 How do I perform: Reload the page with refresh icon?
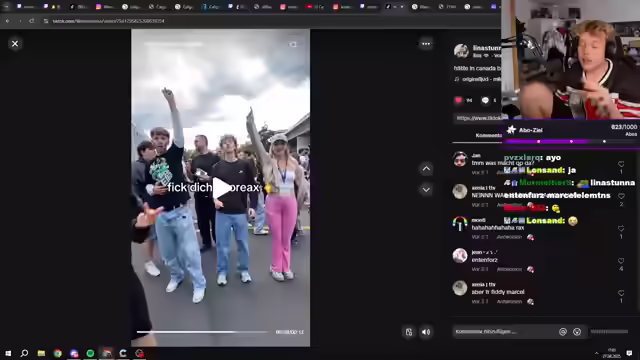coord(31,21)
